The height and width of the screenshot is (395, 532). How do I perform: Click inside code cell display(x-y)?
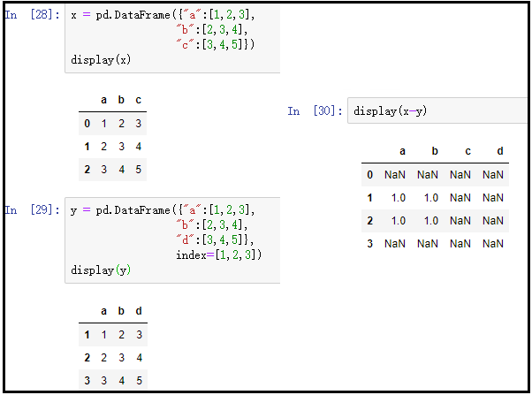coord(437,110)
